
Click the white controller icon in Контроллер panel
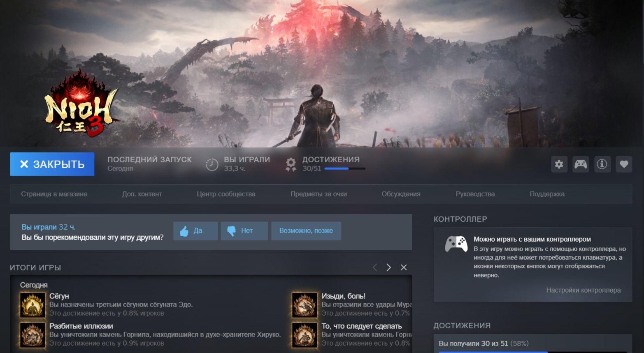click(x=456, y=244)
